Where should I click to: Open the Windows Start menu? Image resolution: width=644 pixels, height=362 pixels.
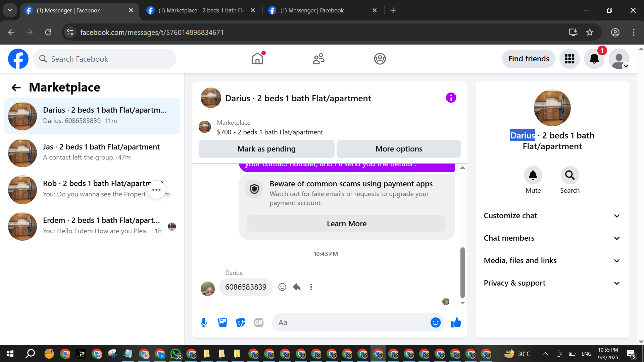click(x=10, y=354)
